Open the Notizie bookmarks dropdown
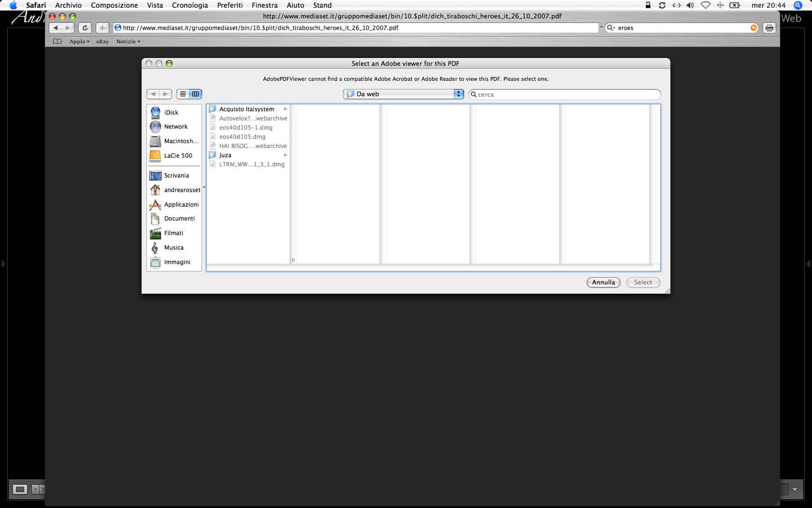The image size is (812, 508). click(128, 42)
